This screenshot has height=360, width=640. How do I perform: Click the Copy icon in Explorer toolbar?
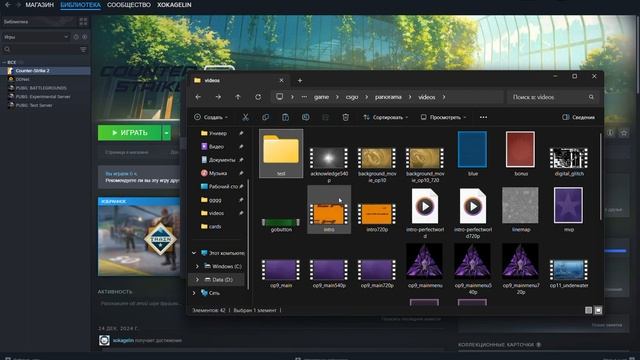click(x=265, y=118)
